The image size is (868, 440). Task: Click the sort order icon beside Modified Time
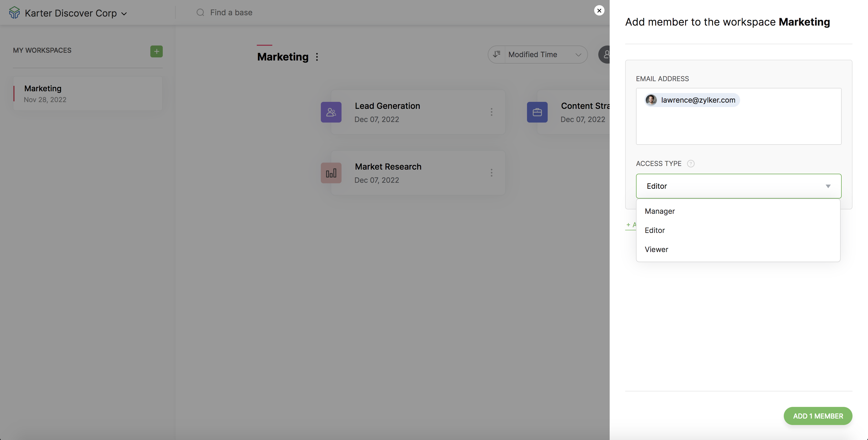[x=497, y=54]
